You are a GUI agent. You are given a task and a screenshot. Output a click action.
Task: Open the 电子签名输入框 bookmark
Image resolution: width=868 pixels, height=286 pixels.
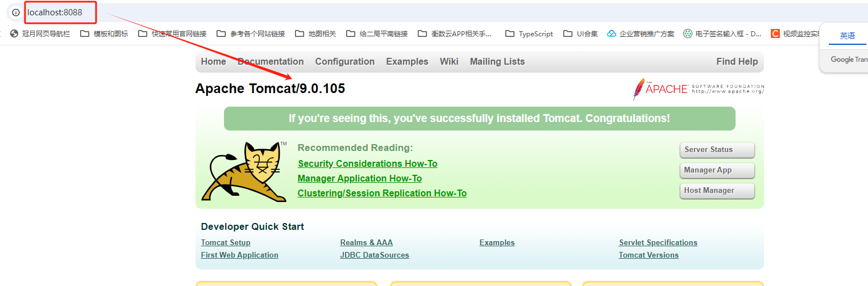click(722, 34)
